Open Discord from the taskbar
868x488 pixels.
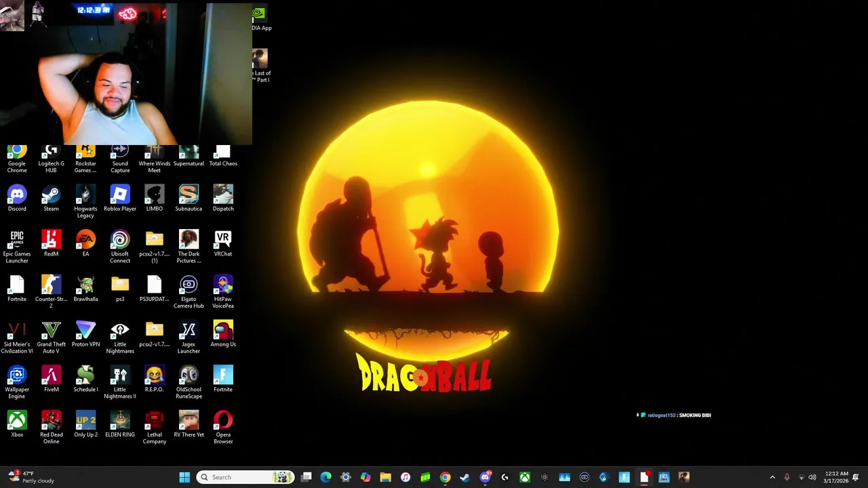pos(485,477)
